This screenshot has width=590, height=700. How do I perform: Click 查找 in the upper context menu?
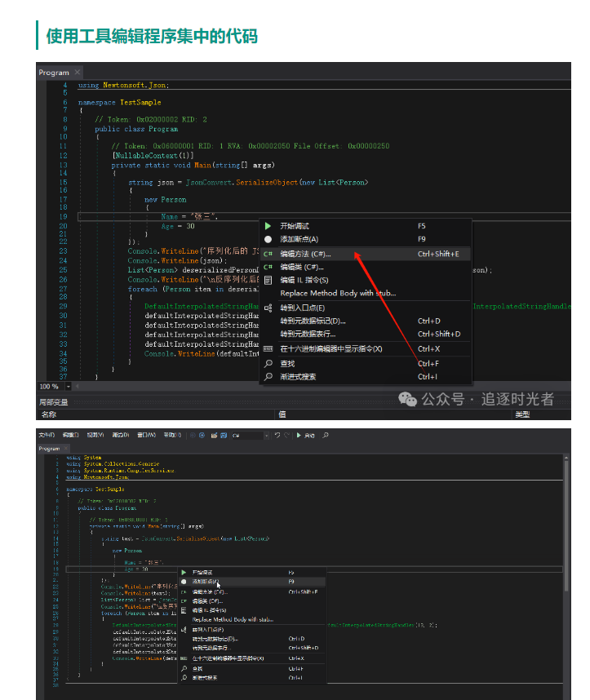(x=366, y=363)
